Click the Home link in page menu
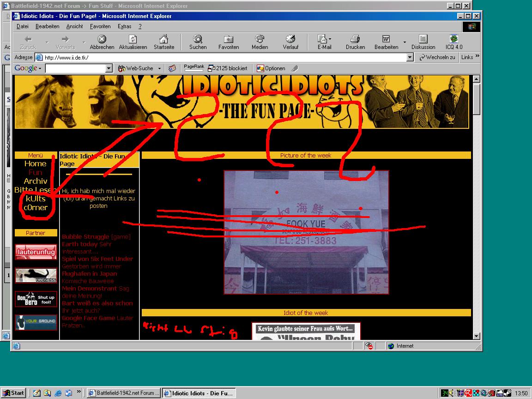This screenshot has height=399, width=532. [x=35, y=163]
